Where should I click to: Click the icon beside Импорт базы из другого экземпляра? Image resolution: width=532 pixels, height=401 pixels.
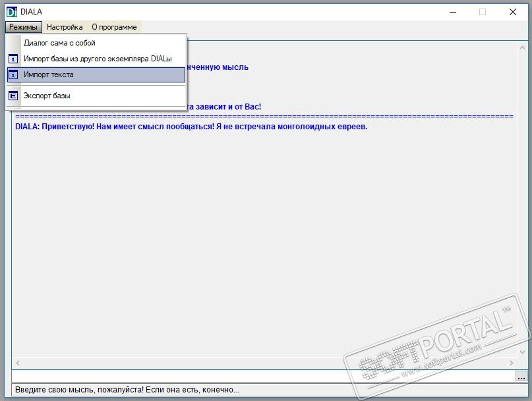[13, 59]
